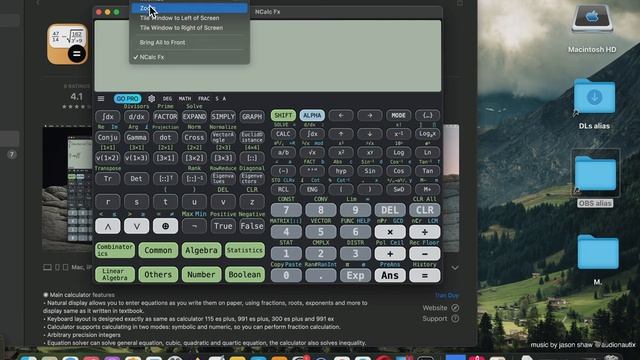640x360 pixels.
Task: Open Website link in App Store window
Action: (441, 308)
